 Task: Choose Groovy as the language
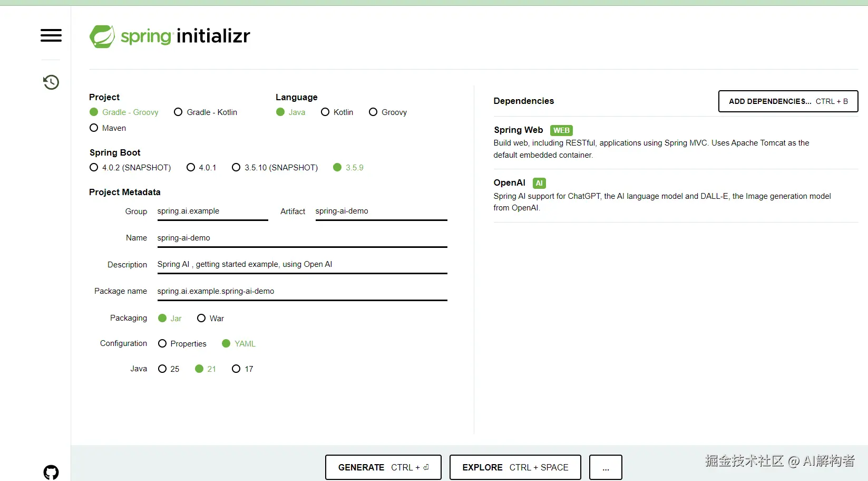tap(388, 112)
